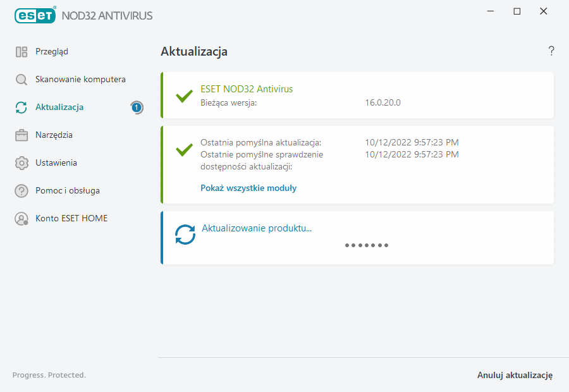
Task: Click the magnifier icon for Skanowanie komputera
Action: click(21, 80)
